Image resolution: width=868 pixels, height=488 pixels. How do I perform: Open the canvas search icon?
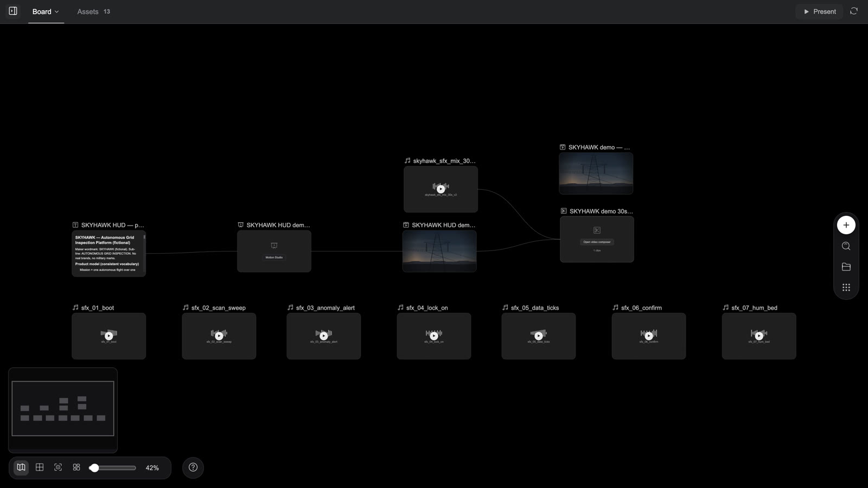point(846,246)
